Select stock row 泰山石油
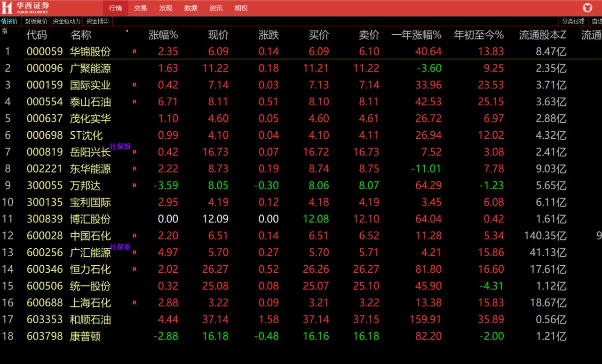602x364 pixels. 301,102
